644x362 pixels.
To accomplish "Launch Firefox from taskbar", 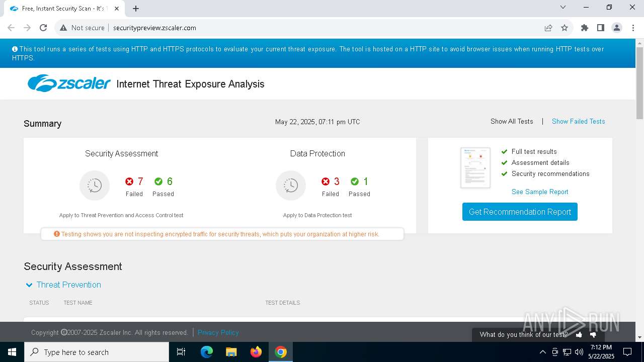I will click(x=256, y=352).
